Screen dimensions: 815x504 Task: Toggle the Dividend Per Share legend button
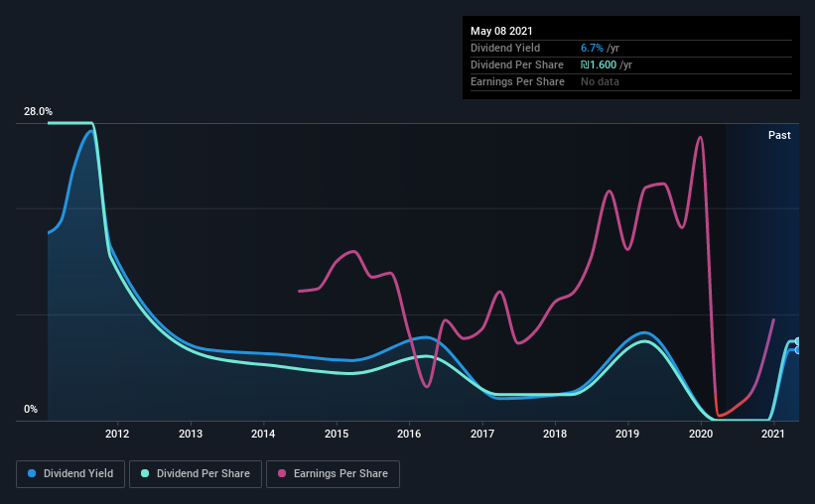click(x=196, y=474)
